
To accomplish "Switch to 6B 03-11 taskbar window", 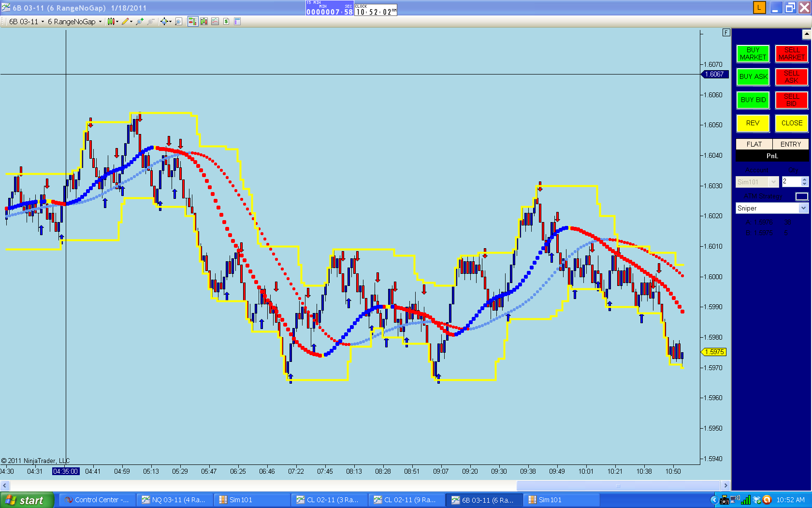I will (483, 500).
